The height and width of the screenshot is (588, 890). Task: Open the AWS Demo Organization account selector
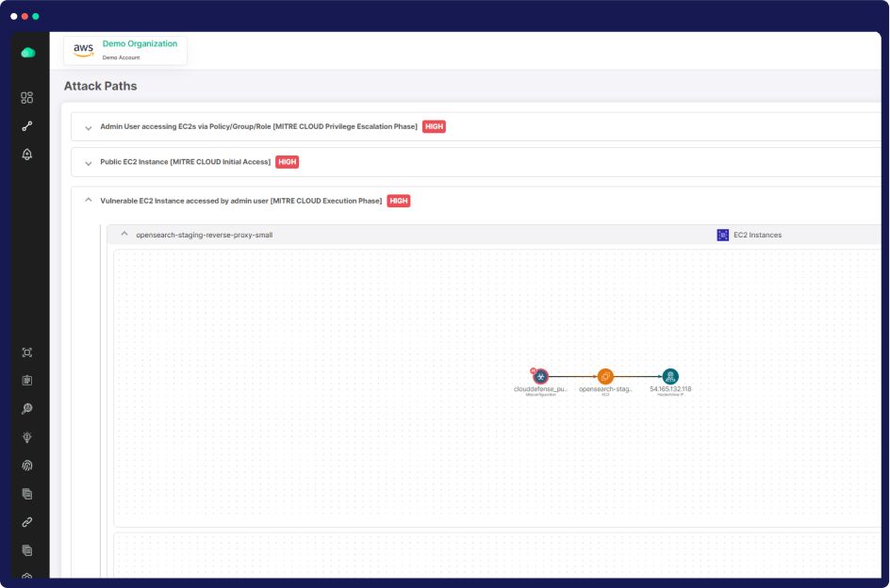(x=125, y=50)
